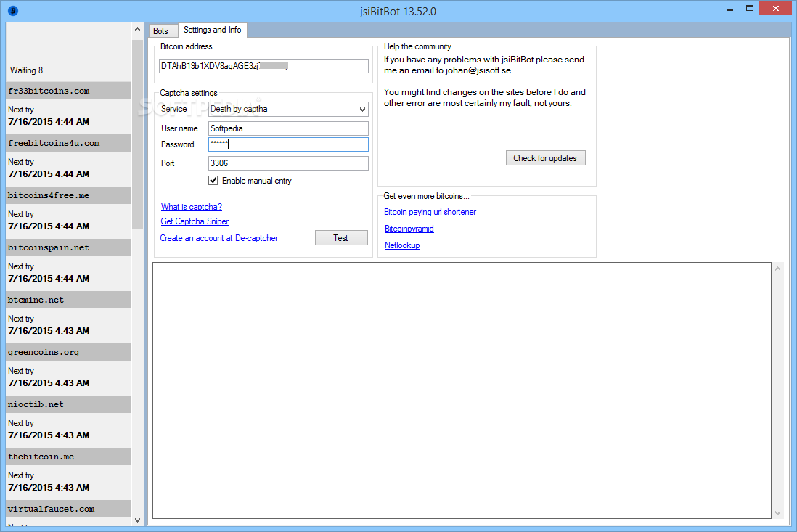Select greencoins.org in the bot list
797x532 pixels.
(69, 352)
